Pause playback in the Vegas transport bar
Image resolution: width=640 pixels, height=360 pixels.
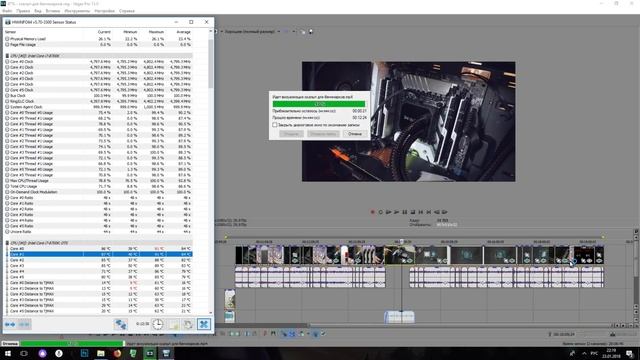coord(404,212)
